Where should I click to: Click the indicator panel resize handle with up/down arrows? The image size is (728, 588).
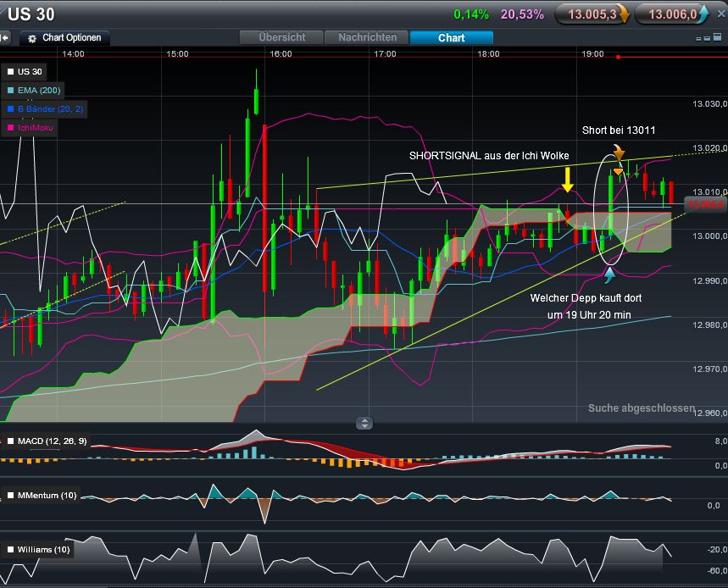pyautogui.click(x=364, y=423)
